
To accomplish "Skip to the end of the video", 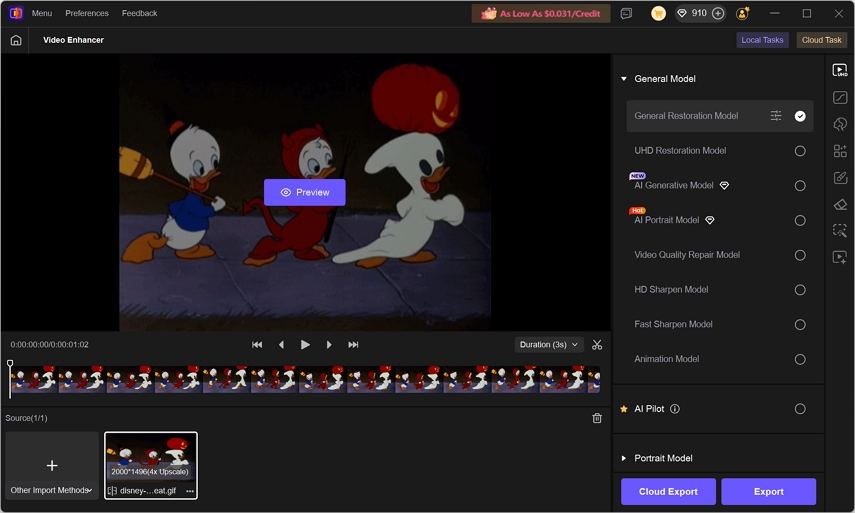I will coord(353,345).
